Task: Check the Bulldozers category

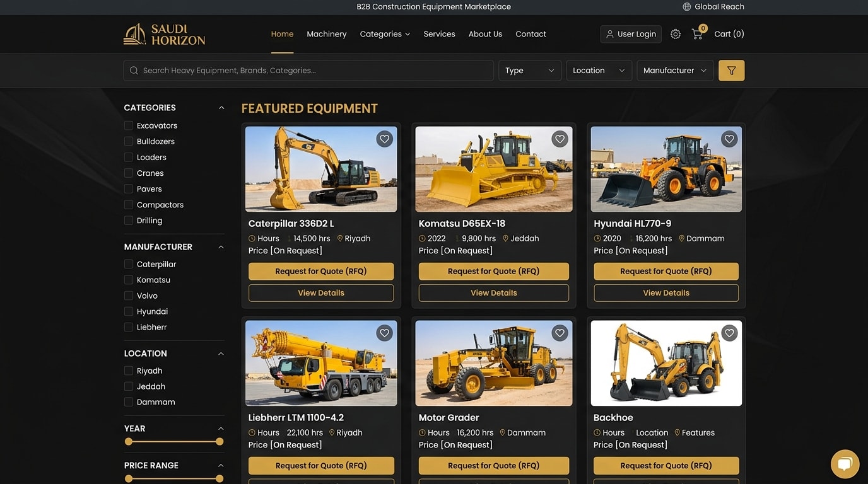Action: tap(129, 141)
